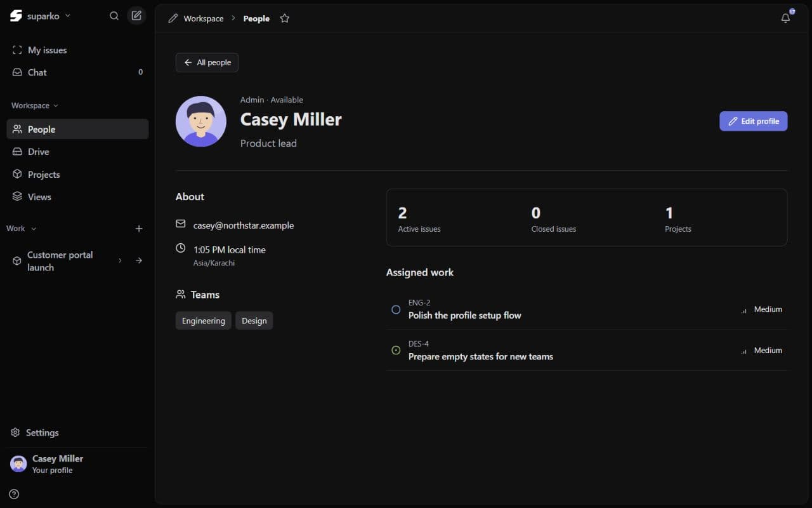Click the Active issues count
Image resolution: width=812 pixels, height=508 pixels.
[419, 218]
